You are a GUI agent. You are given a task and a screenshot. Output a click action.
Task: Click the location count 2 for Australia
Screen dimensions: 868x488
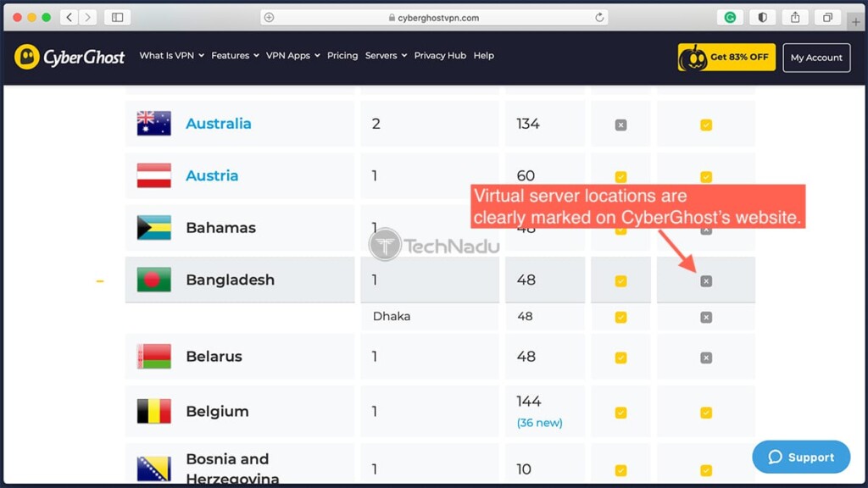[x=376, y=124]
